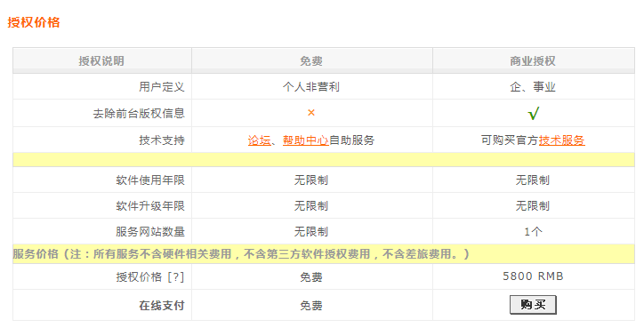Open the 帮助中心 help center link
This screenshot has width=644, height=328.
306,140
